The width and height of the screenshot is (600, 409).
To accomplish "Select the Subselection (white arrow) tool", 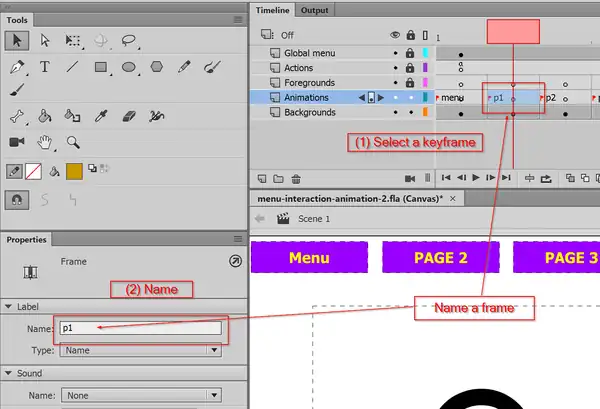I will [x=45, y=41].
